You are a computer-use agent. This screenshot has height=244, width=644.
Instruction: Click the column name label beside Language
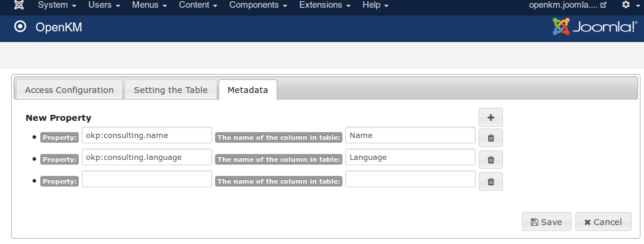pos(279,159)
